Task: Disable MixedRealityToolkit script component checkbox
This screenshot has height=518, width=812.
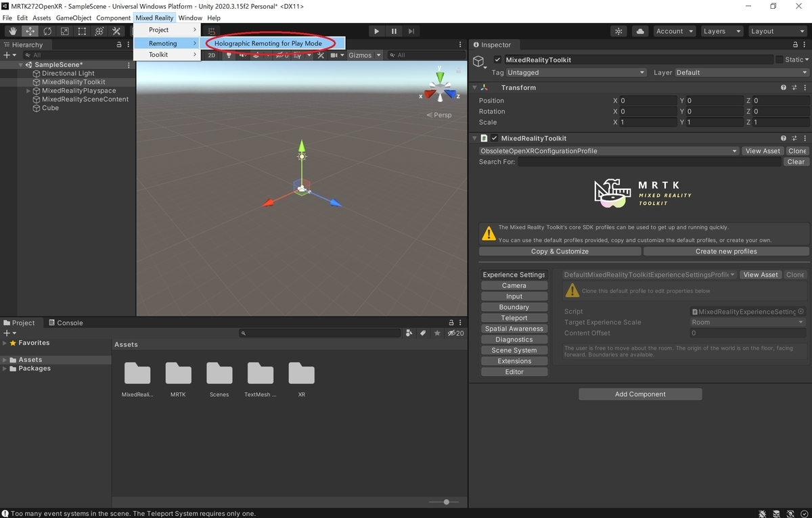Action: point(494,138)
